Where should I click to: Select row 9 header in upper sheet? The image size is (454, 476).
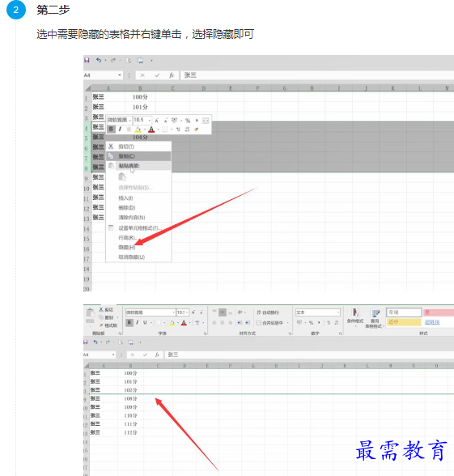coord(87,178)
